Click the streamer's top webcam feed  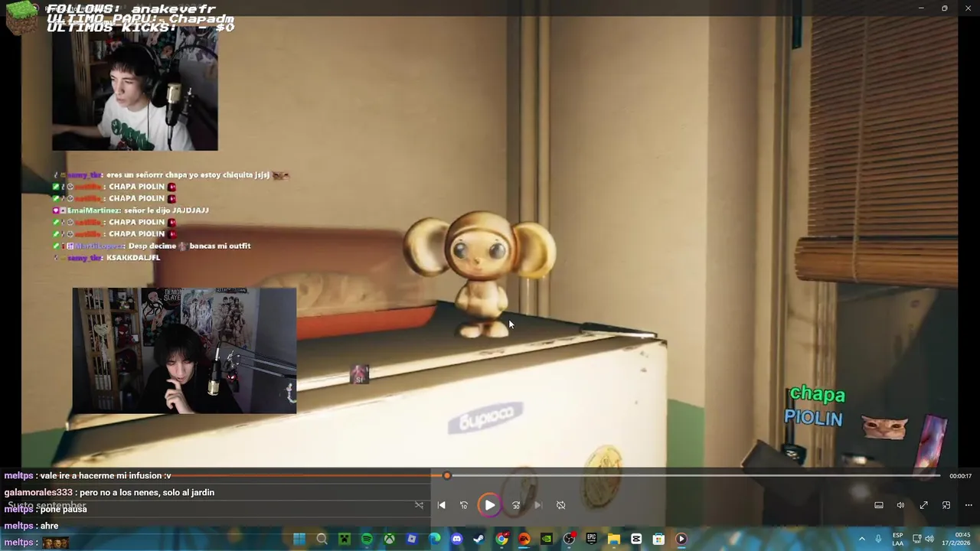[135, 90]
